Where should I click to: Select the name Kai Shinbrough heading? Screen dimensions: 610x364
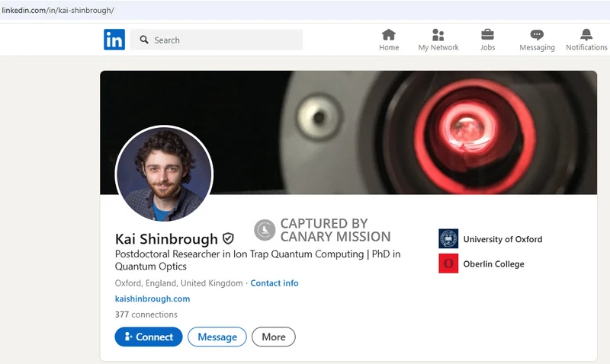coord(166,239)
